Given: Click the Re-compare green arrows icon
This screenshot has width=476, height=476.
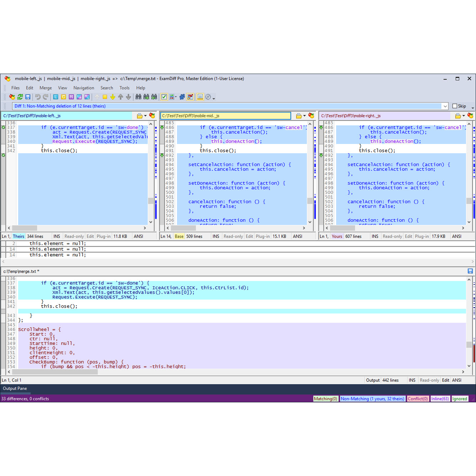Looking at the screenshot, I should tap(20, 97).
